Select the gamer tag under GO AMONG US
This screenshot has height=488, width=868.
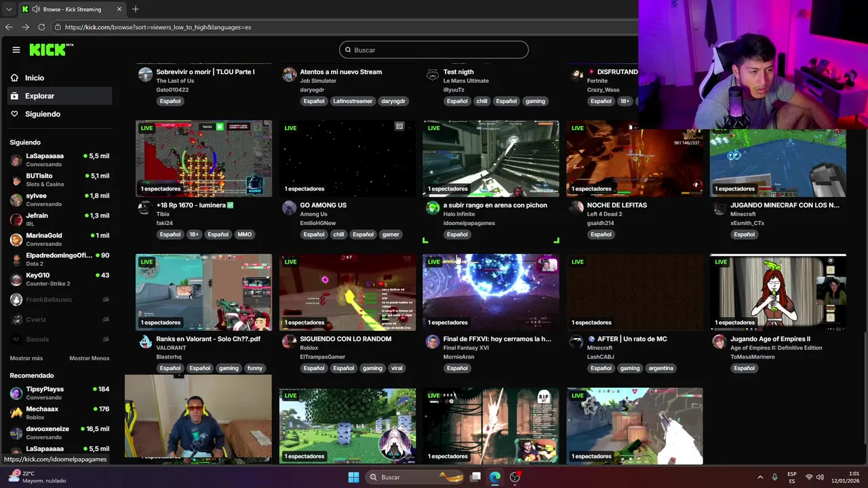pyautogui.click(x=391, y=235)
